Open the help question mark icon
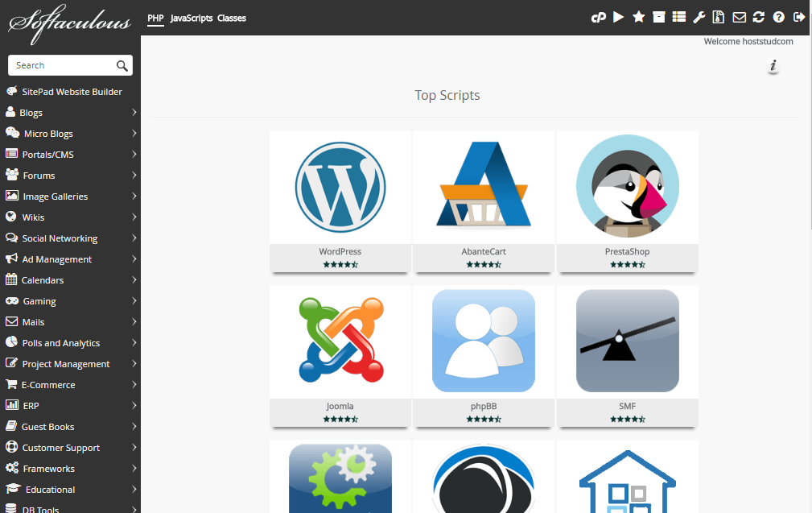 [778, 17]
